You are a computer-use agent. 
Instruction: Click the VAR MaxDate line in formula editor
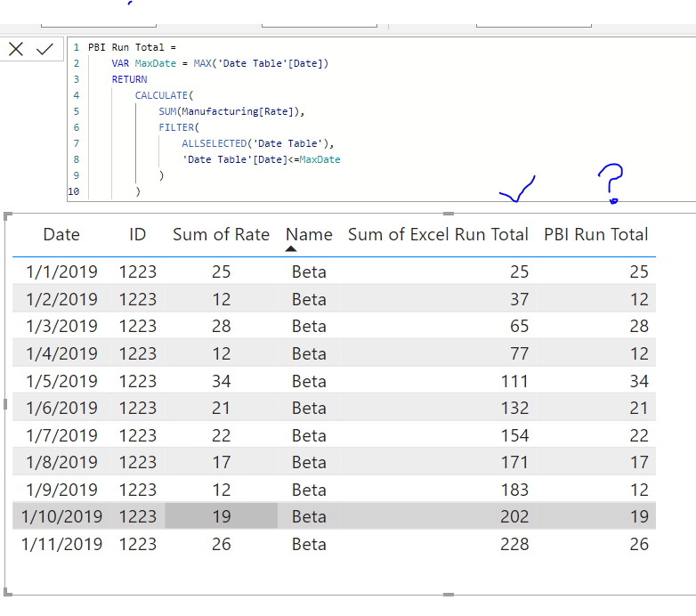coord(220,63)
